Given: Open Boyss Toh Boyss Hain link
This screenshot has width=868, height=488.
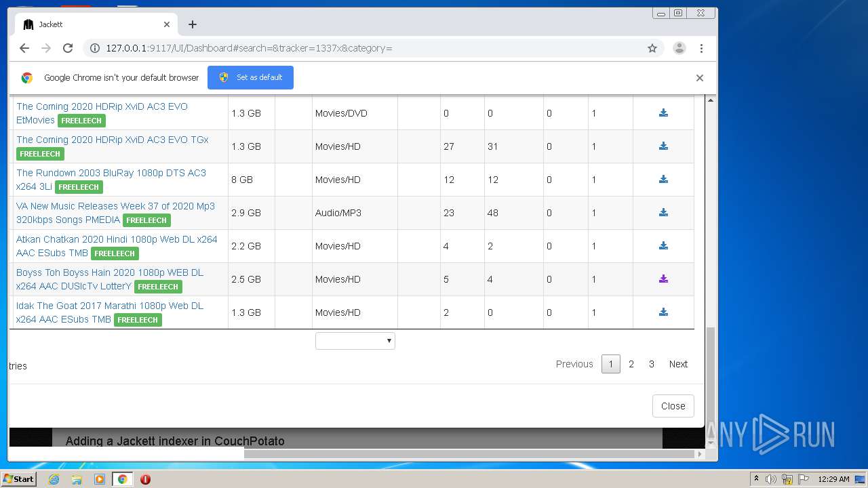Looking at the screenshot, I should point(110,279).
